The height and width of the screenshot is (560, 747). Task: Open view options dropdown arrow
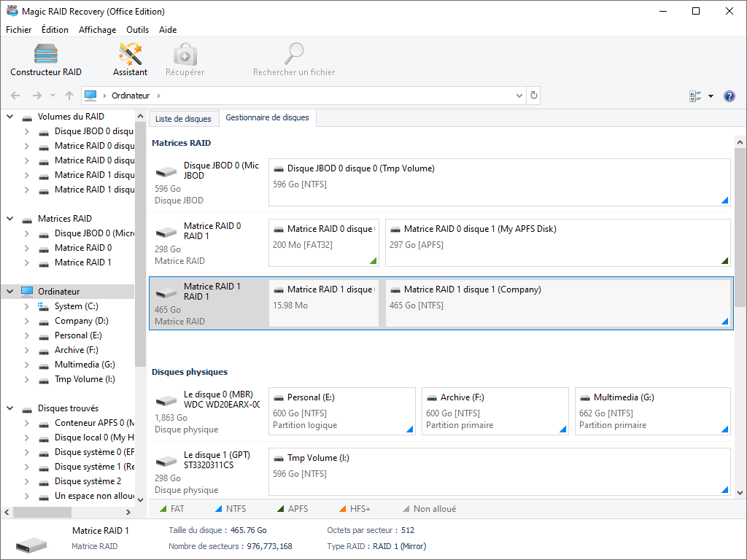pyautogui.click(x=711, y=96)
